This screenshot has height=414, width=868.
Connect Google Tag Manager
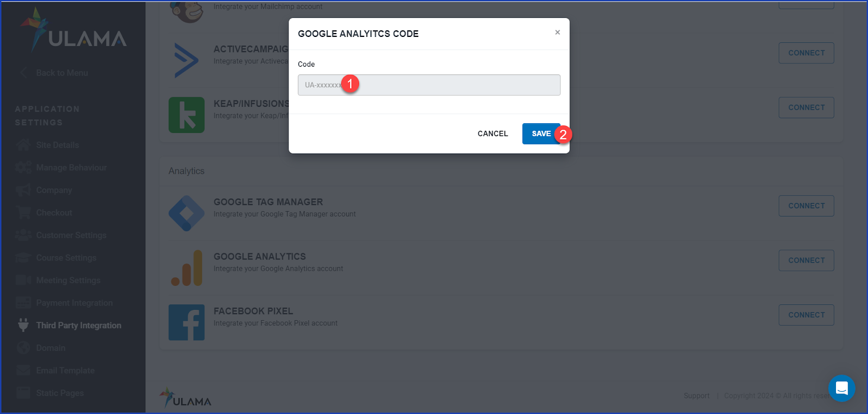click(x=806, y=206)
